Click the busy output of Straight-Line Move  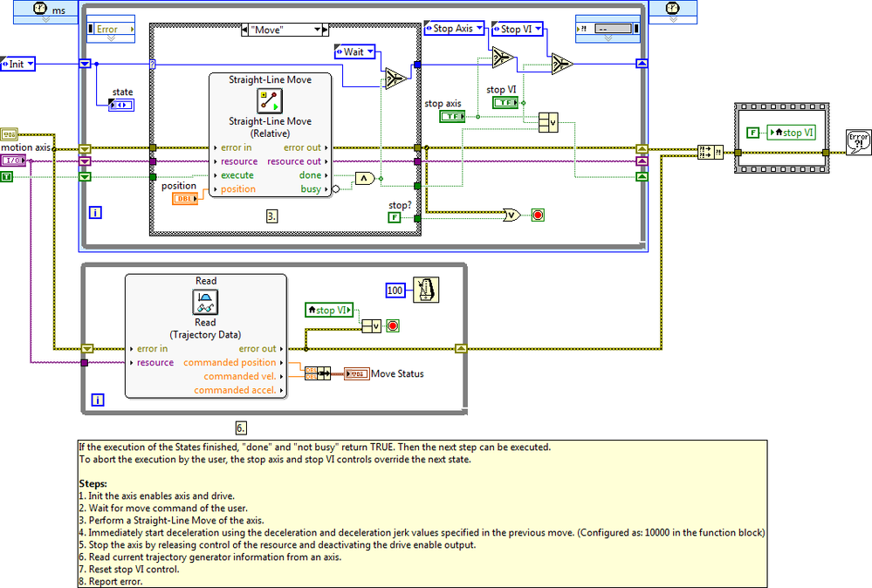[x=314, y=189]
